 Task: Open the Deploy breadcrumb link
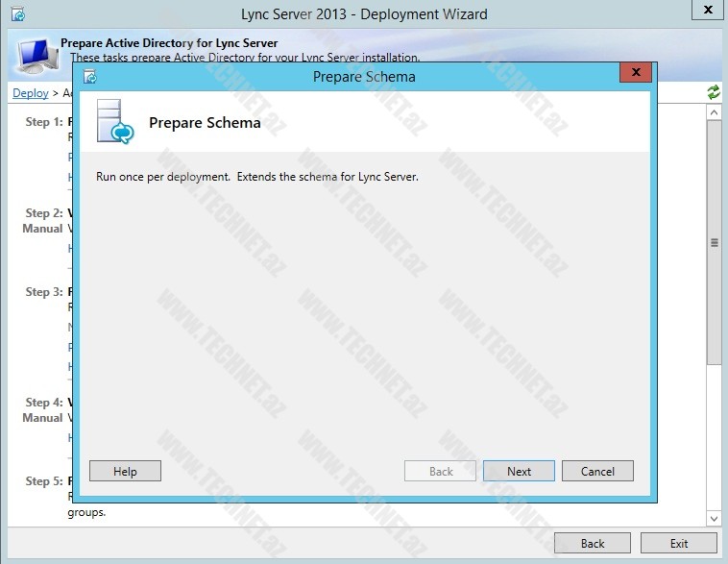point(30,93)
